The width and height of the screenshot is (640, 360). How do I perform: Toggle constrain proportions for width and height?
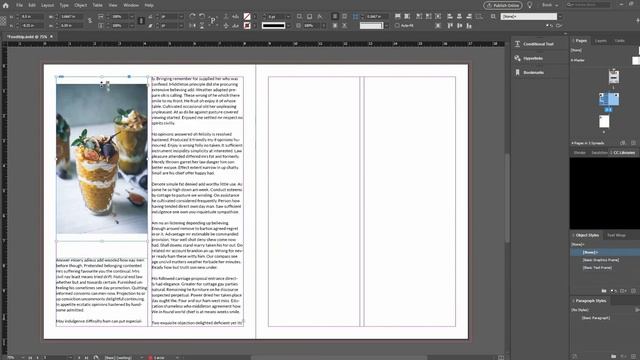coord(90,20)
